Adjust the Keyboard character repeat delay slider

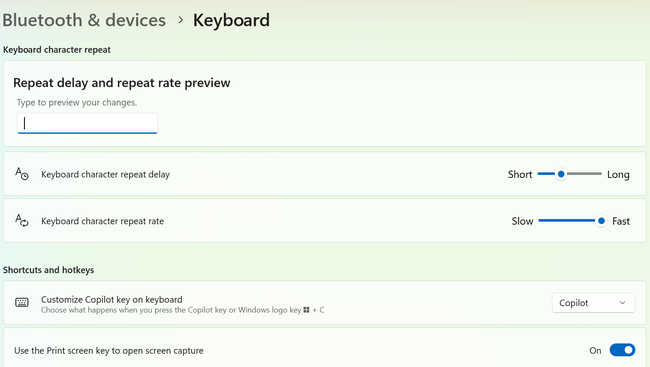tap(569, 174)
